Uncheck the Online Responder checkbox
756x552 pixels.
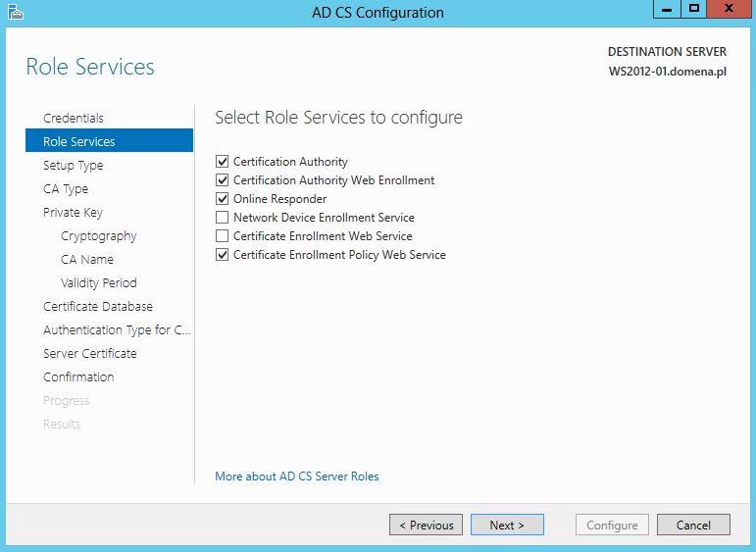coord(222,199)
